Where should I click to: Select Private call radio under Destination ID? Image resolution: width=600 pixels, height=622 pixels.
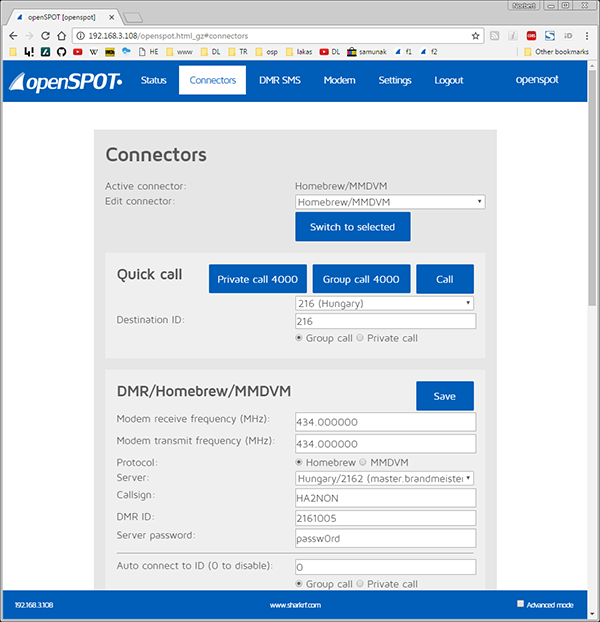(360, 338)
